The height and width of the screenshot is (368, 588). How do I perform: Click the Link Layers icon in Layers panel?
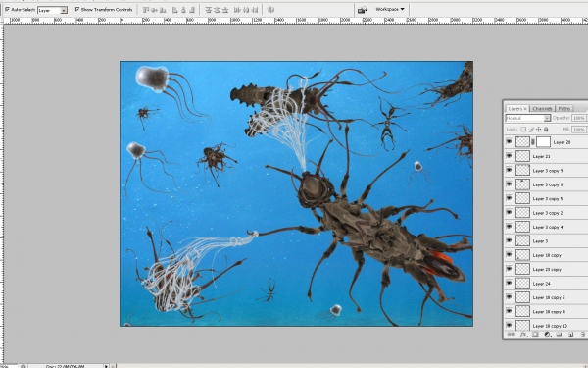[x=511, y=334]
